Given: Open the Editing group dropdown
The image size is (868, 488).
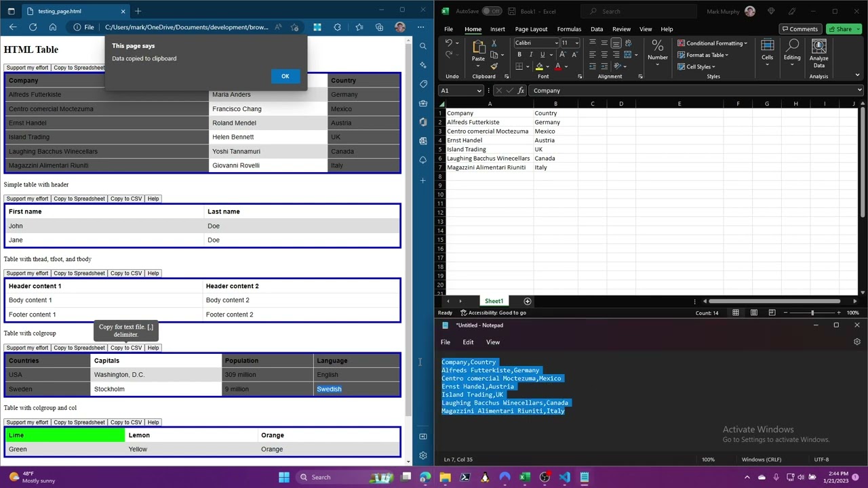Looking at the screenshot, I should pos(792,53).
